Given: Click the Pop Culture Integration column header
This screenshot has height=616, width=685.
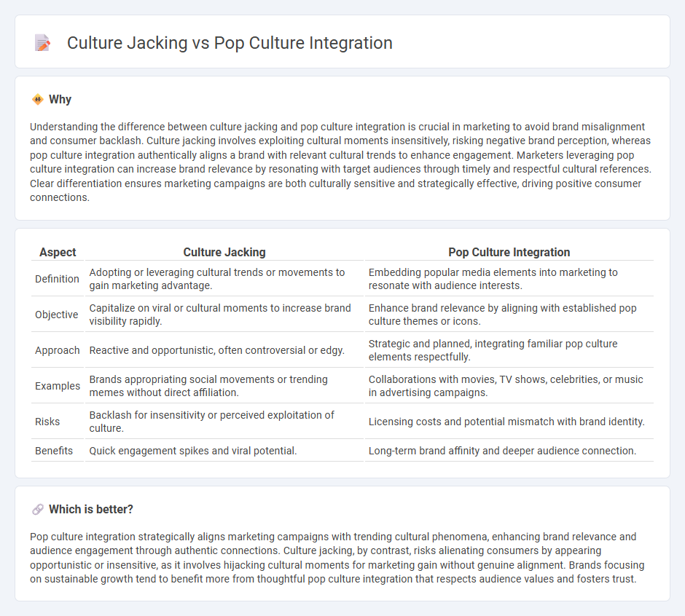Looking at the screenshot, I should tap(509, 253).
